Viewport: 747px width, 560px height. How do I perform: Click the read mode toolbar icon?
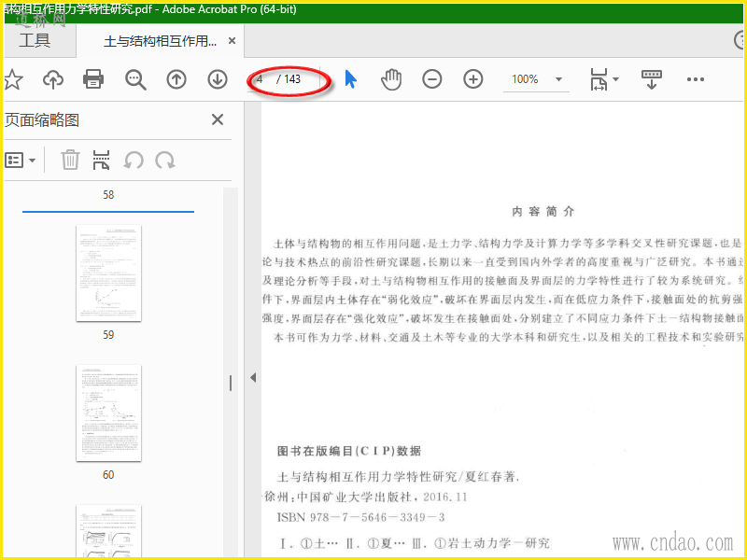click(651, 79)
